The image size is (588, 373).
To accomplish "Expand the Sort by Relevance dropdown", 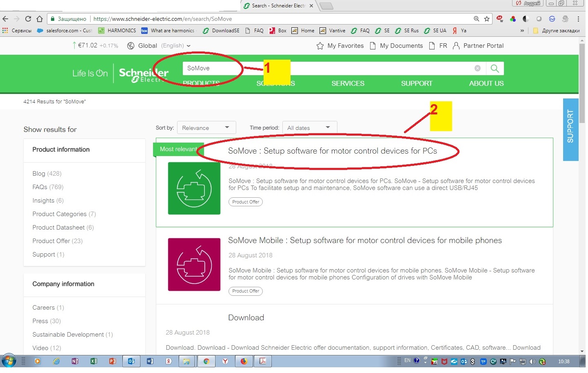I will tap(207, 128).
